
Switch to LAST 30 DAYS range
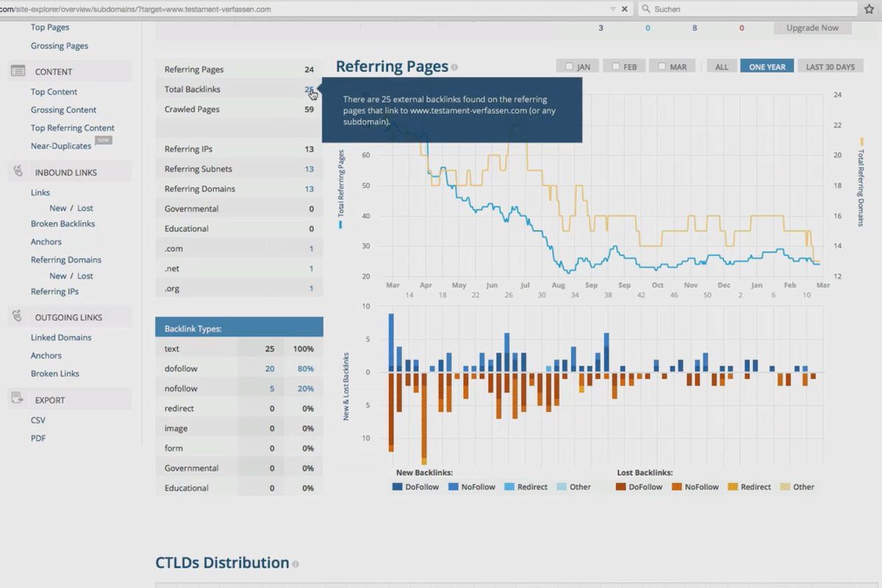(x=831, y=67)
